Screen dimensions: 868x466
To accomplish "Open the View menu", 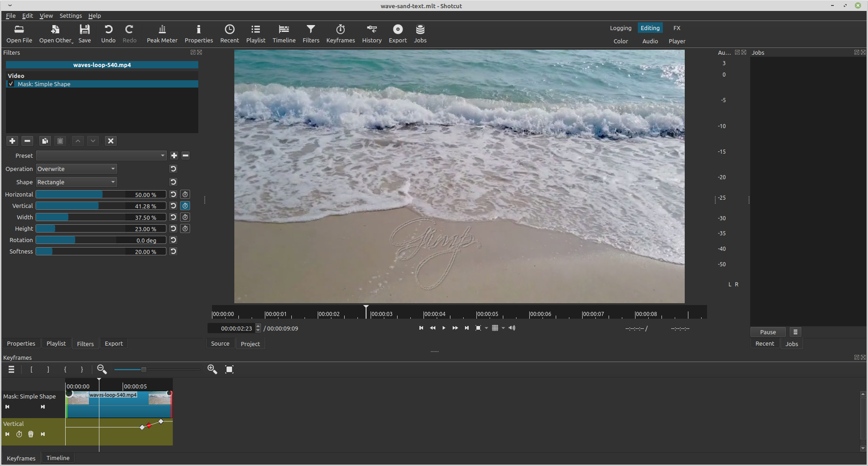I will [46, 16].
